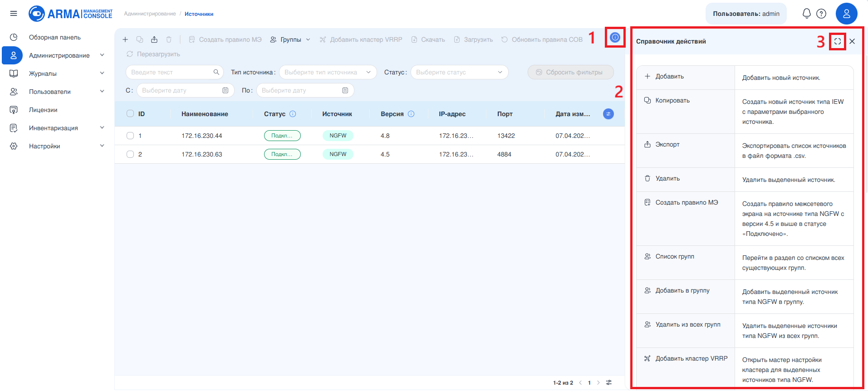Viewport: 868px width, 391px height.
Task: Open Пользователи menu item
Action: [50, 92]
